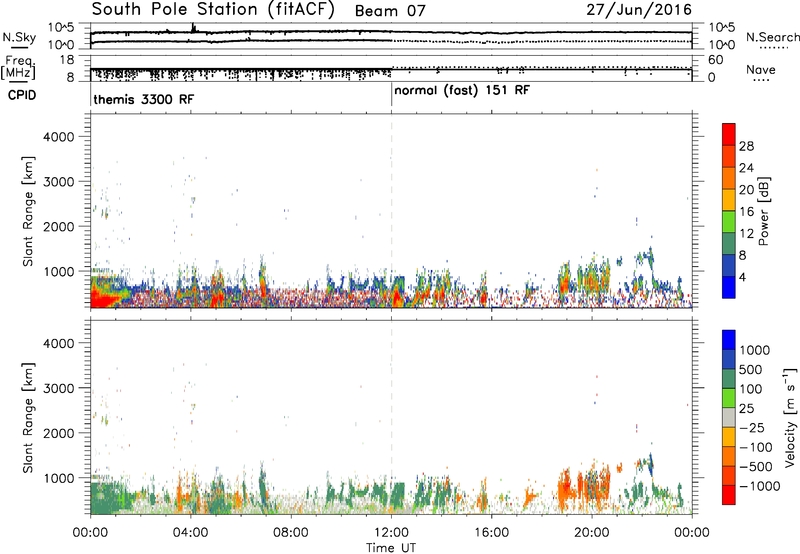Select the 'normal (fast) 151 RF' label
The width and height of the screenshot is (800, 554).
(462, 91)
